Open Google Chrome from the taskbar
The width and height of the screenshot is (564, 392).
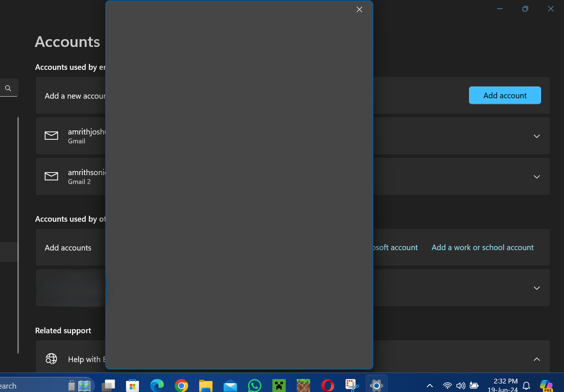[181, 385]
